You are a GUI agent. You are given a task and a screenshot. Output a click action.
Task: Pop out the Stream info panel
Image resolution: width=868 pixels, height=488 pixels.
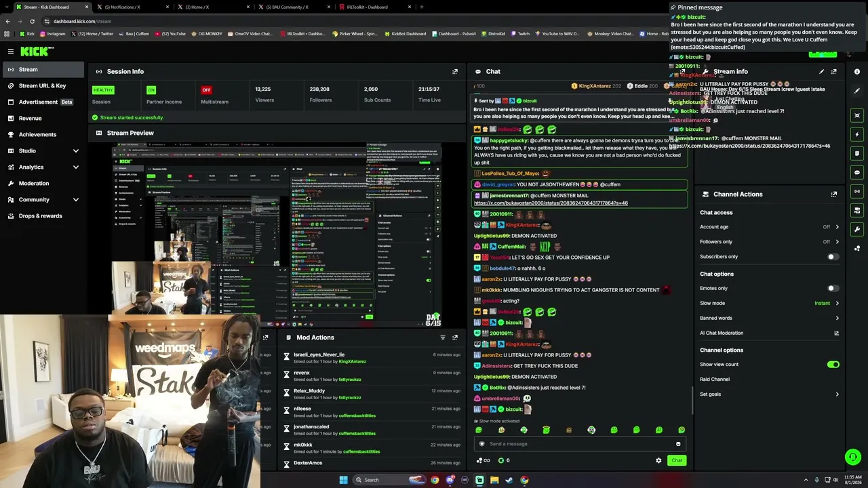click(x=834, y=71)
